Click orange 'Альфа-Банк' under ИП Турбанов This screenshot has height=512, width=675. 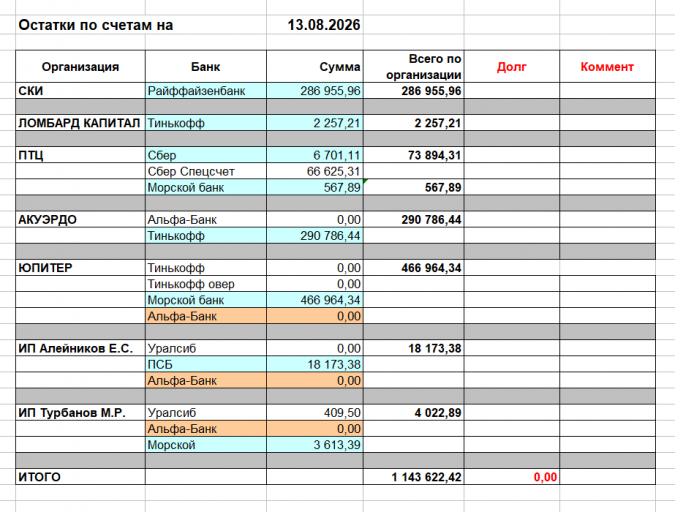click(206, 429)
